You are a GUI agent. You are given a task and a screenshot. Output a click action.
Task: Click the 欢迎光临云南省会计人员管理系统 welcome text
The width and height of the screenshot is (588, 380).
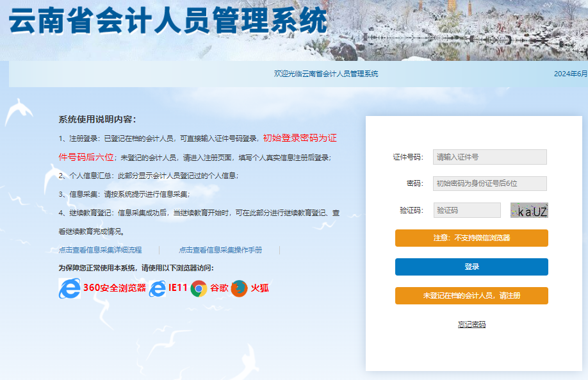point(326,74)
